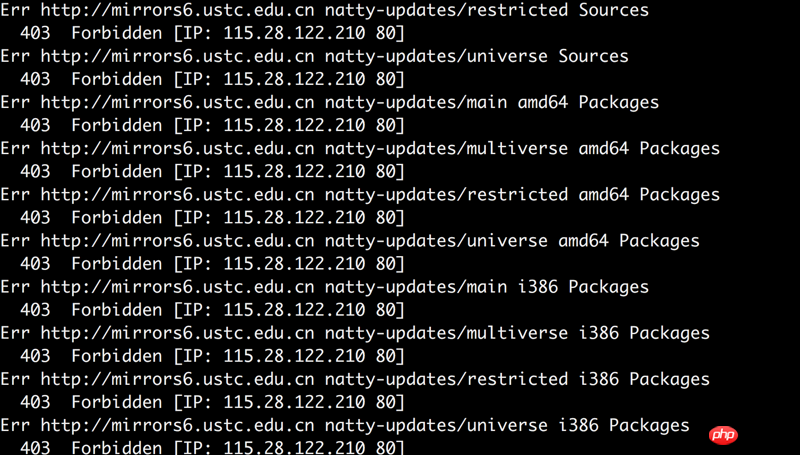Screen dimensions: 800x455
Task: Click 403 Forbidden under main amd64 Packages error
Action: (91, 125)
